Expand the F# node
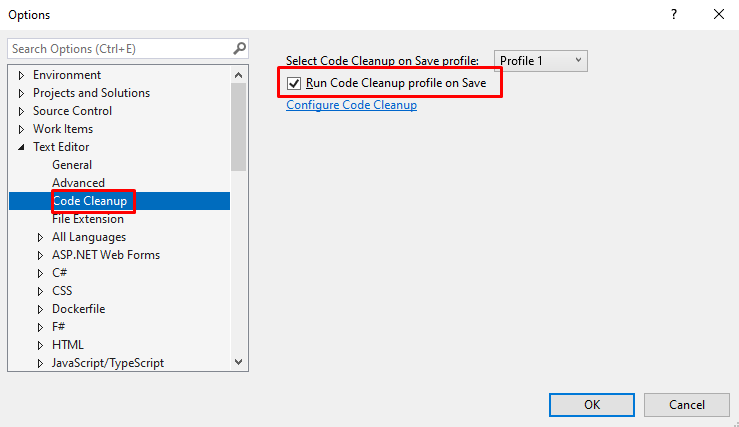Screen dimensions: 739x427 coord(41,327)
